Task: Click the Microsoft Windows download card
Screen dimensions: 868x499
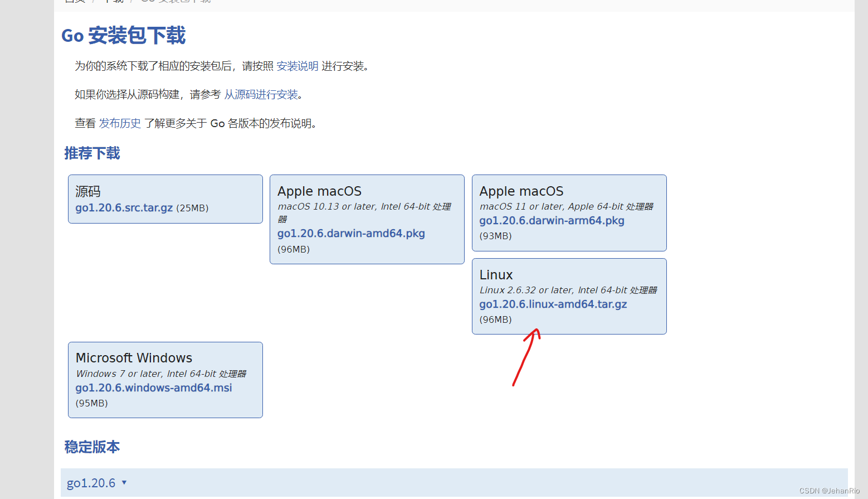Action: pos(165,380)
